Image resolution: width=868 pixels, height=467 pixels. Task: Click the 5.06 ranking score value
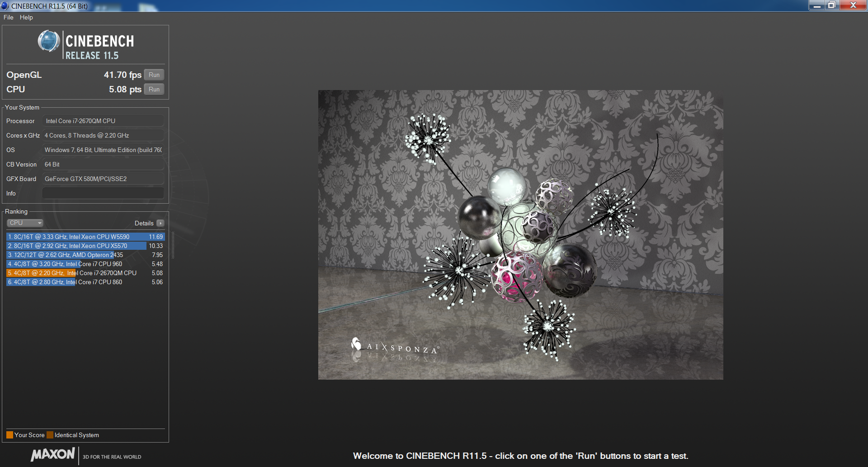(x=157, y=282)
